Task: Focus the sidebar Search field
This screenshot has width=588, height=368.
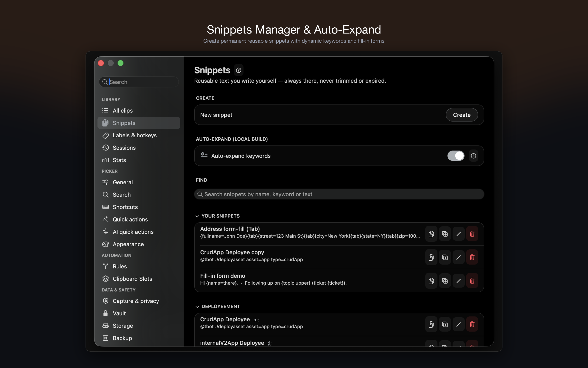Action: tap(139, 82)
